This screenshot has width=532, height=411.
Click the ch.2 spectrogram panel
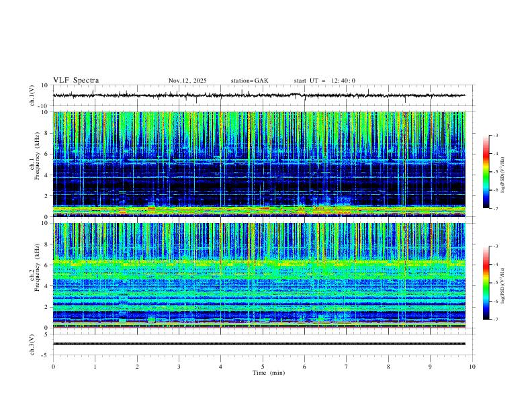259,275
